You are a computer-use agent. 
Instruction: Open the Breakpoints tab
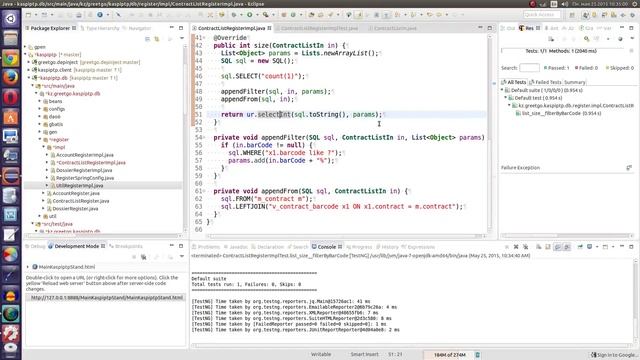pyautogui.click(x=126, y=246)
